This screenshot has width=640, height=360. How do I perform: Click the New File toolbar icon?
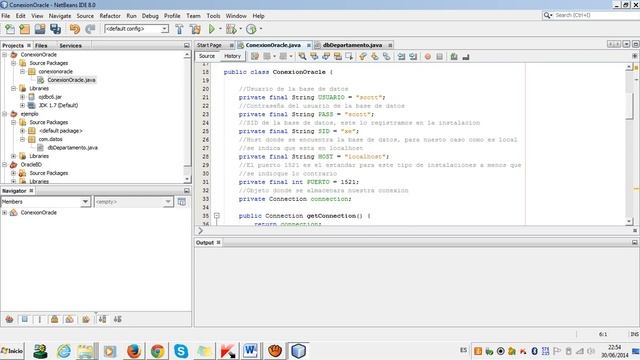(x=9, y=29)
